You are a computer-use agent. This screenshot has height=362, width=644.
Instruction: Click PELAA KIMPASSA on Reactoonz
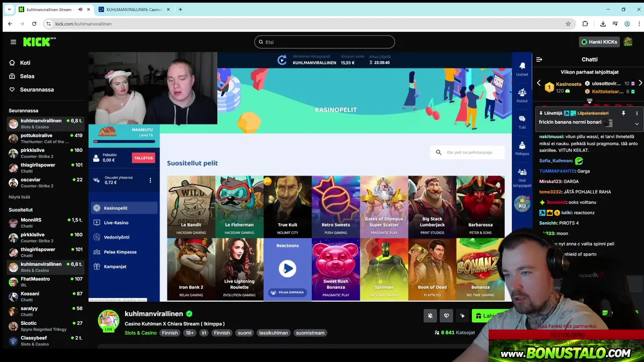click(287, 292)
